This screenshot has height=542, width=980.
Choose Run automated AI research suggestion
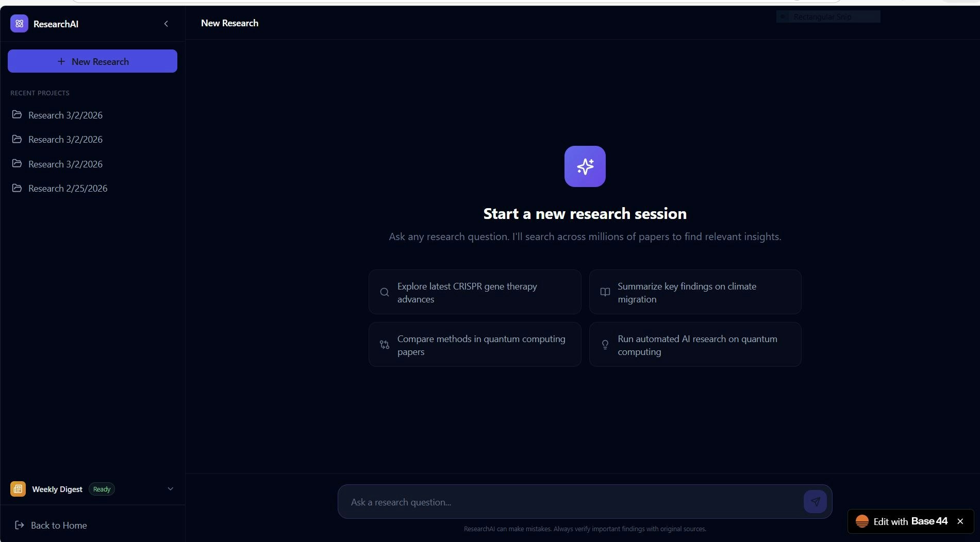(x=695, y=345)
